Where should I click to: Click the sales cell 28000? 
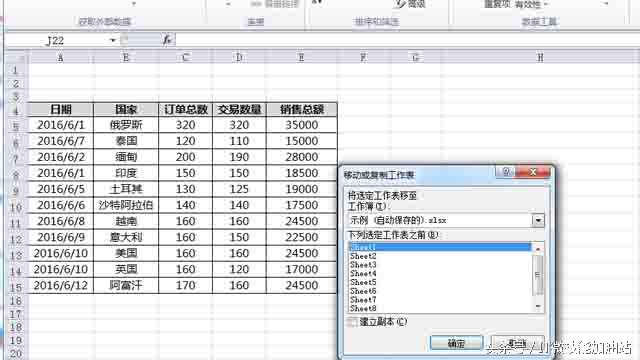[x=302, y=157]
